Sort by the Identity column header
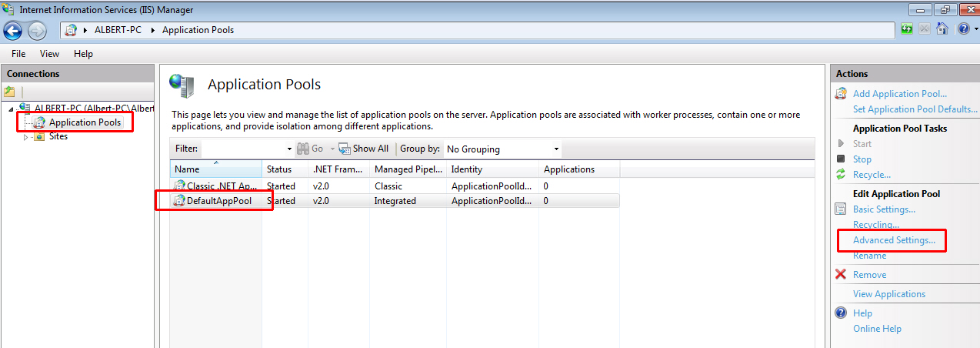 point(492,169)
